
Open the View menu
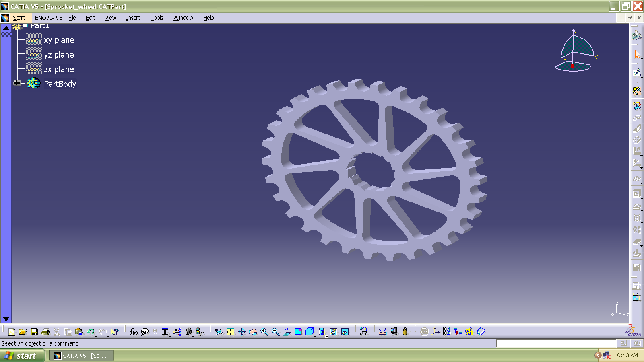click(x=111, y=18)
